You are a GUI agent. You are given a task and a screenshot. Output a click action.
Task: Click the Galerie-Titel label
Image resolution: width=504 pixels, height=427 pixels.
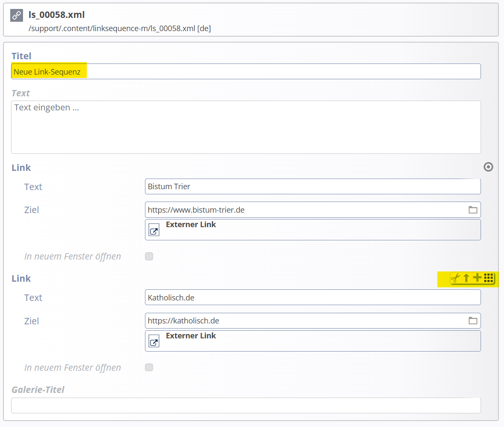pos(38,390)
